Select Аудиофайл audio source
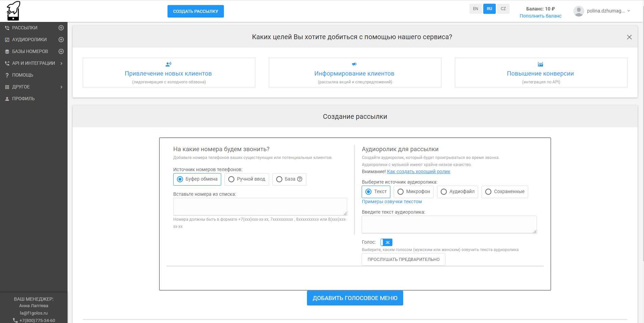The image size is (644, 323). 458,192
